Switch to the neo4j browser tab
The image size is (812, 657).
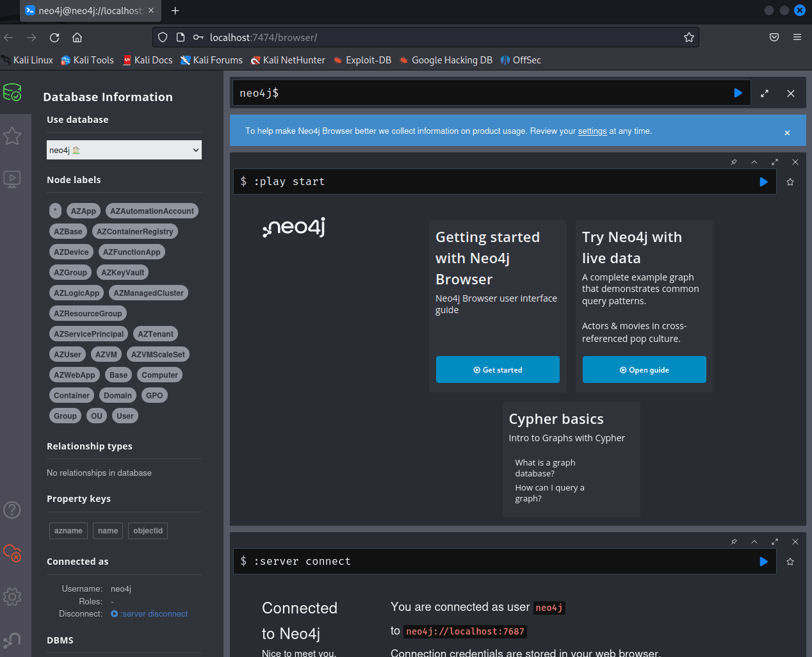(x=90, y=11)
